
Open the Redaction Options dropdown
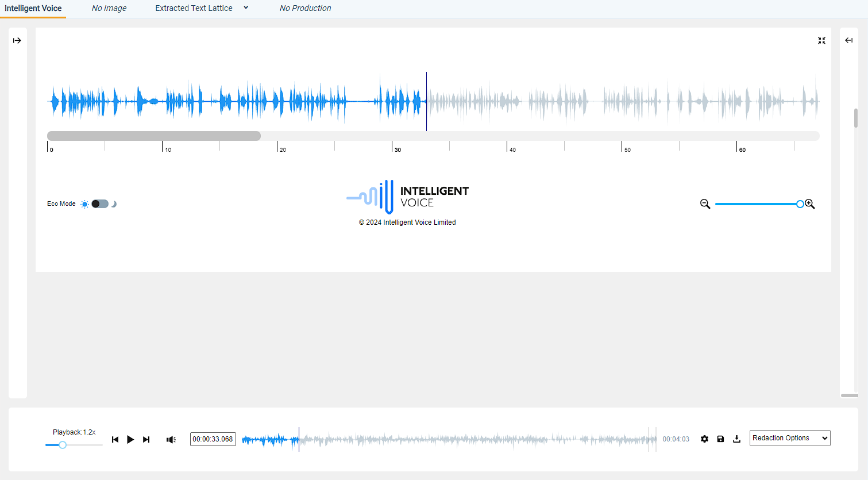pos(789,437)
